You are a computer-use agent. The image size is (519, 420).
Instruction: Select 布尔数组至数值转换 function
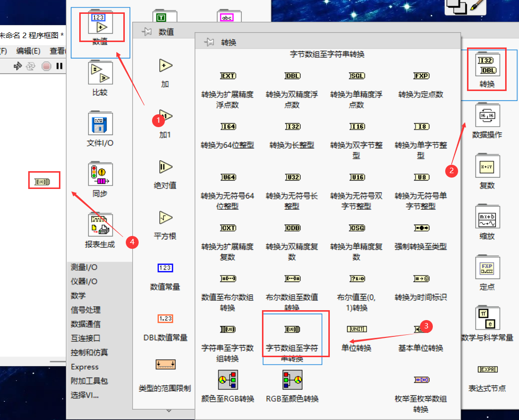[x=292, y=279]
